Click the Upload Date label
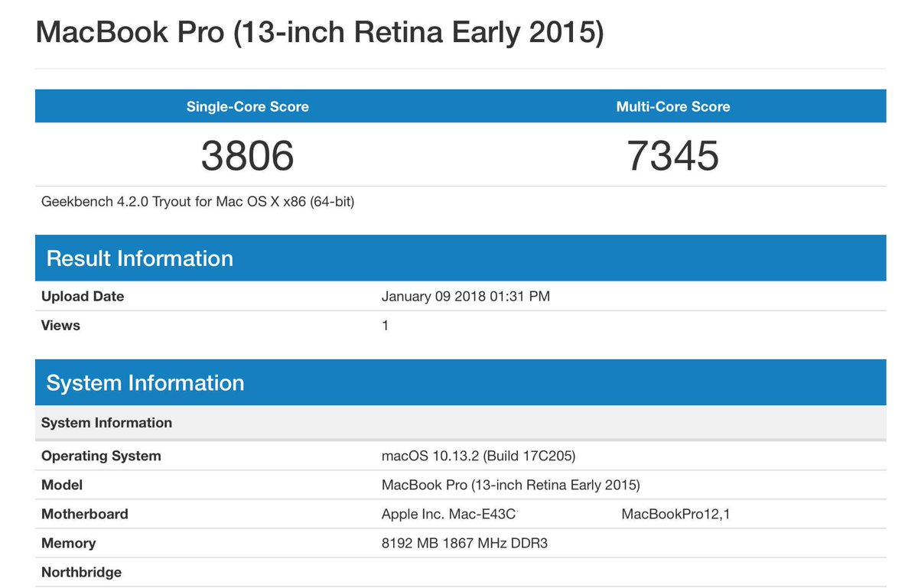 pyautogui.click(x=83, y=296)
